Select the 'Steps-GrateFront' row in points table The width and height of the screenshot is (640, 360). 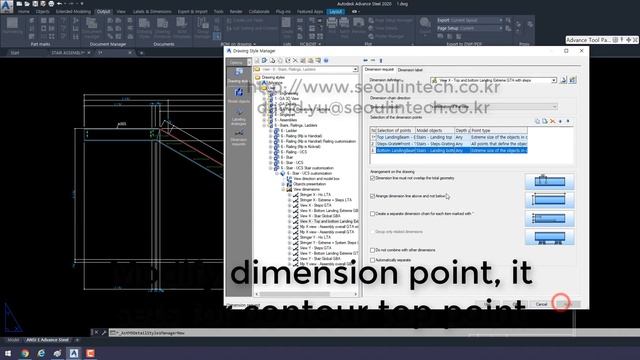(x=449, y=144)
